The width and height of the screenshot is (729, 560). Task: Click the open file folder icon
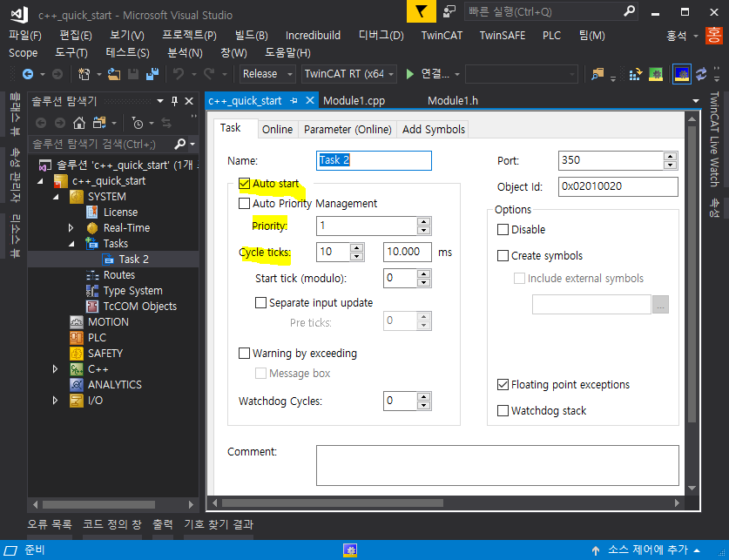click(114, 74)
